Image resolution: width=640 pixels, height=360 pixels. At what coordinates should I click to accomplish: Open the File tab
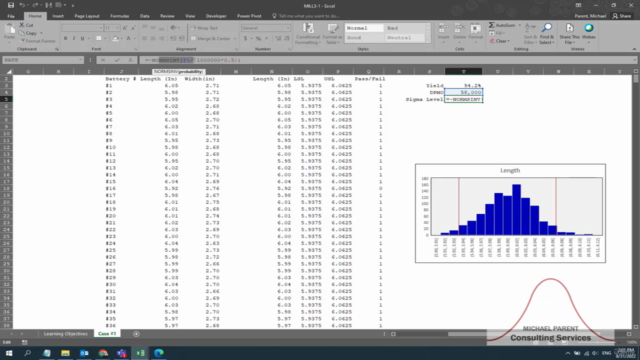coord(11,16)
